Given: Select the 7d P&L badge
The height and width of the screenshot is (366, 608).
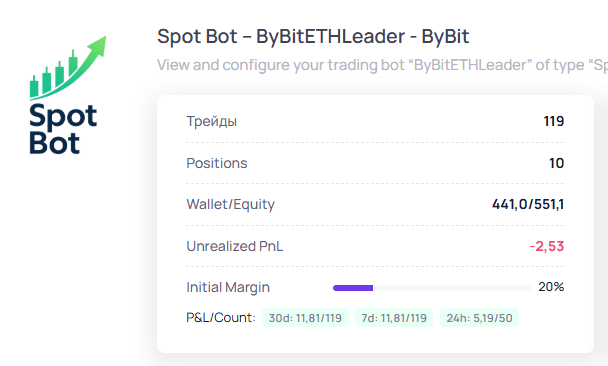Looking at the screenshot, I should click(x=394, y=318).
